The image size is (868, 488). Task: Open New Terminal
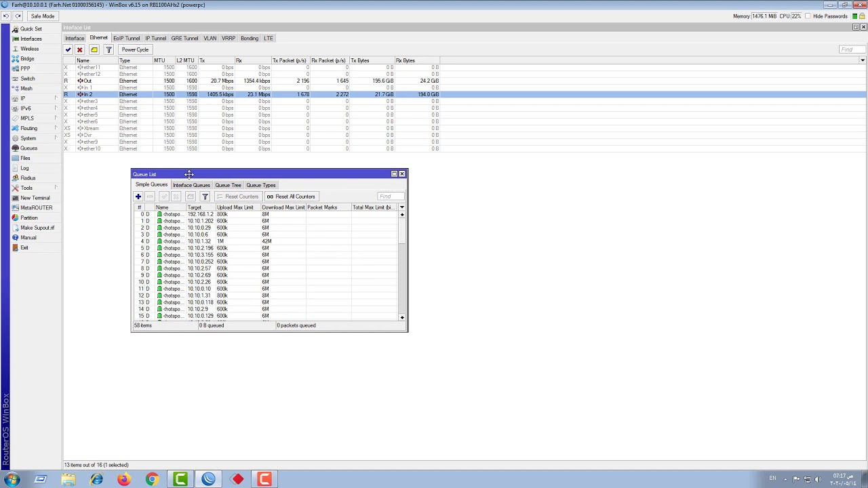(x=35, y=198)
